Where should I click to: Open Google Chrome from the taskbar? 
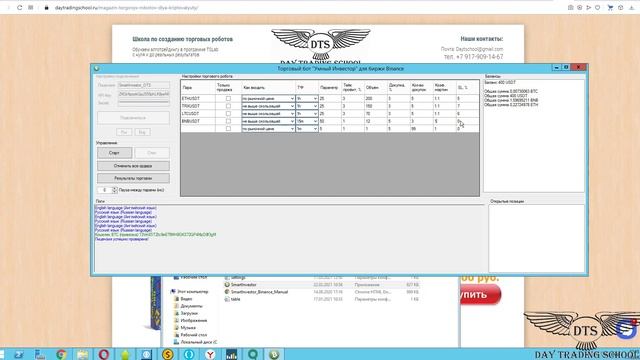pyautogui.click(x=61, y=354)
